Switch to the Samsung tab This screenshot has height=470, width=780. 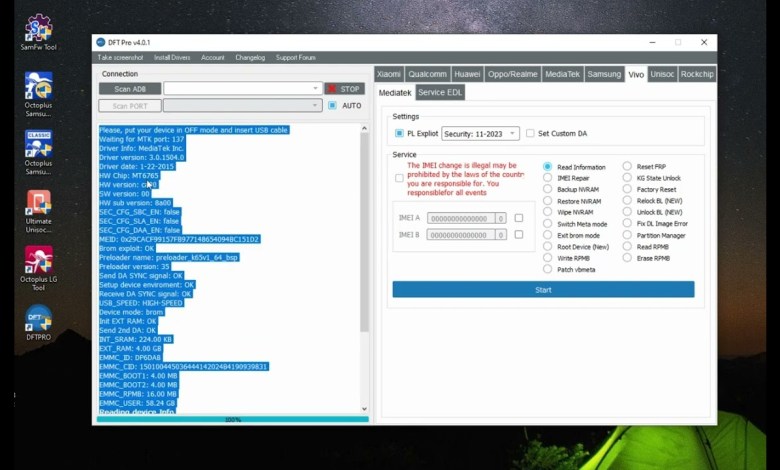click(604, 74)
